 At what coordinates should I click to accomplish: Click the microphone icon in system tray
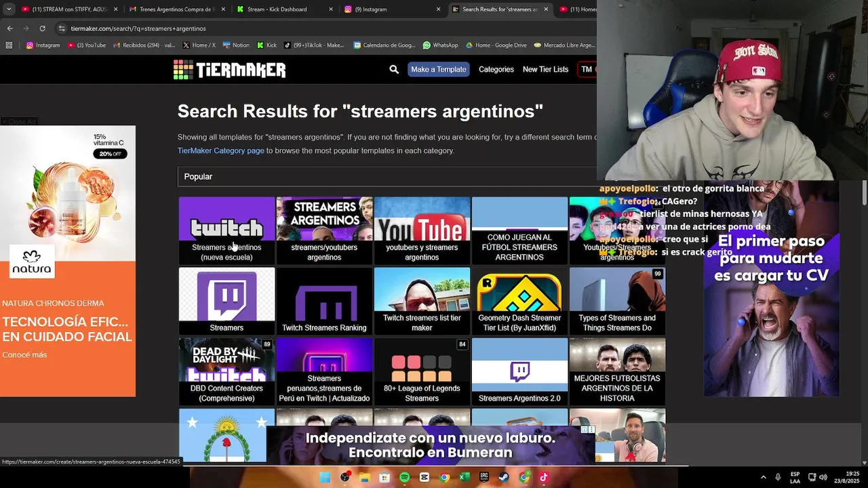tap(778, 477)
